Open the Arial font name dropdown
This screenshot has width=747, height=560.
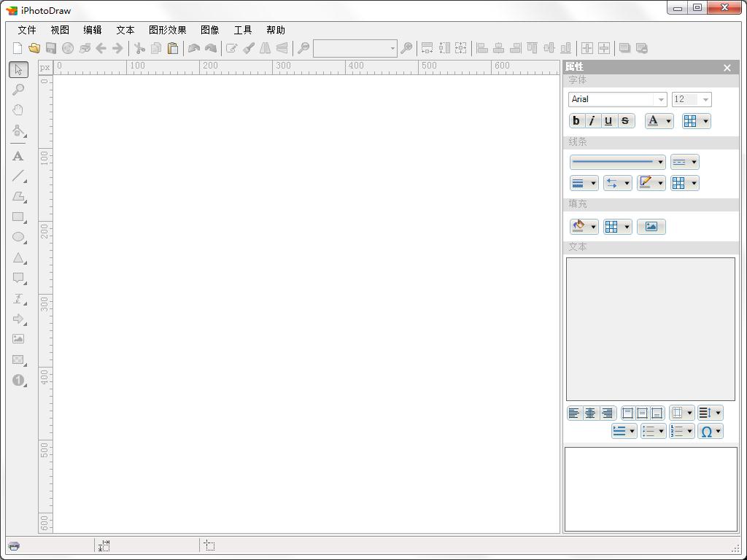pyautogui.click(x=617, y=99)
